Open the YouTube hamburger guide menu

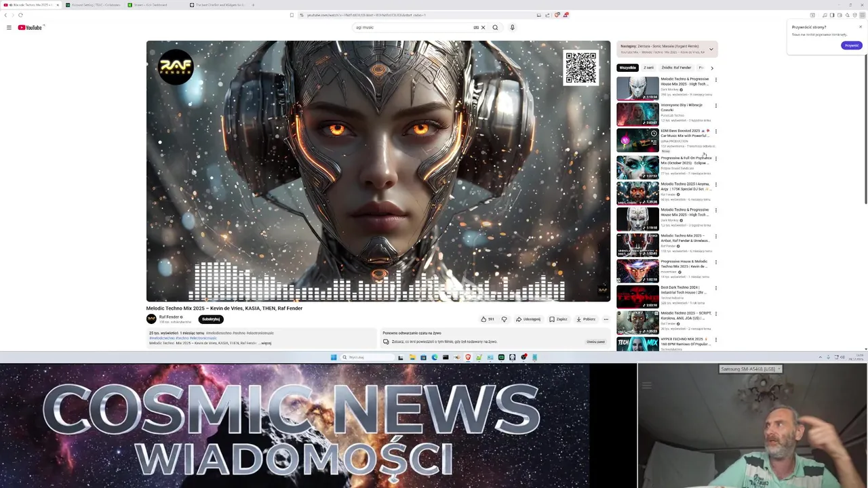pyautogui.click(x=9, y=28)
